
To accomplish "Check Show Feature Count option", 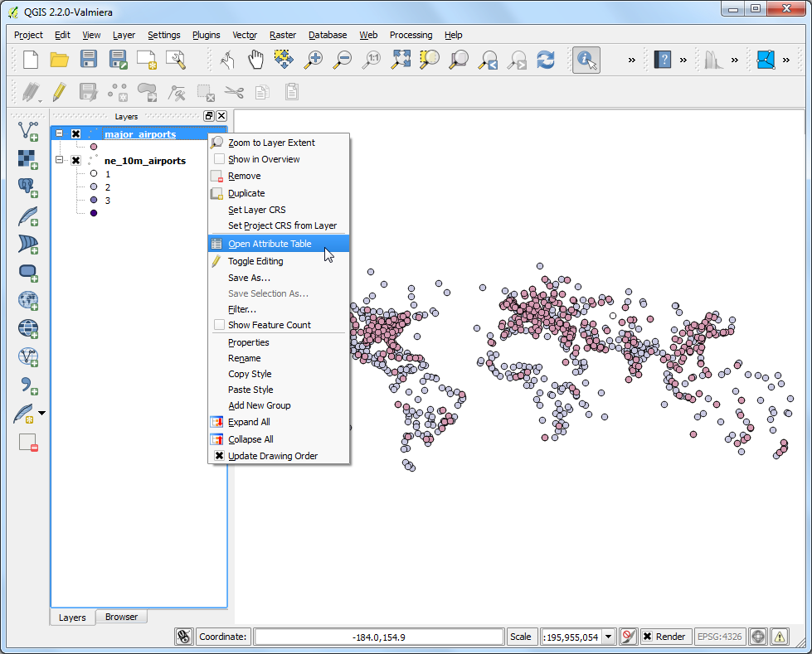I will pos(220,325).
